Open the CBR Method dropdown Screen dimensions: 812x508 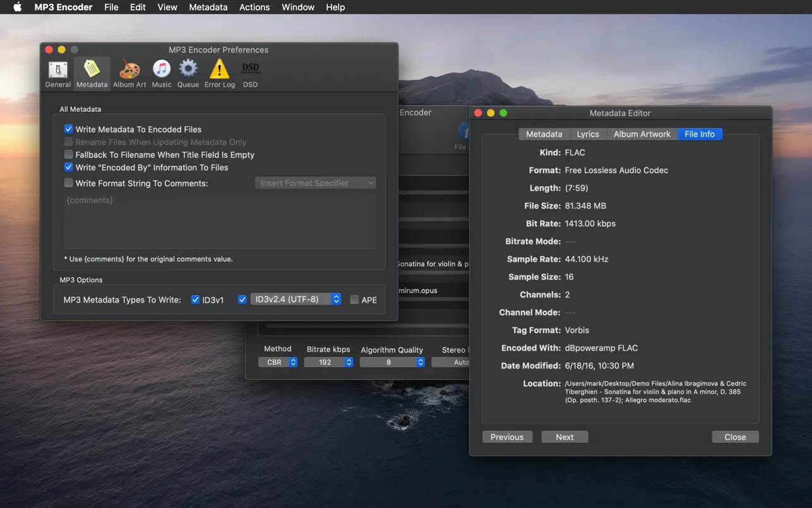click(278, 362)
